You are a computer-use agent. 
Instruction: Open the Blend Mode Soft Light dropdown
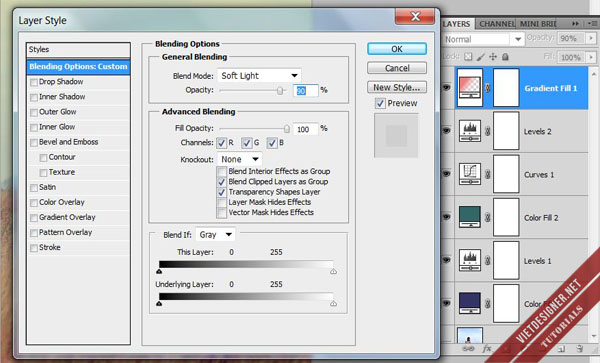(259, 76)
